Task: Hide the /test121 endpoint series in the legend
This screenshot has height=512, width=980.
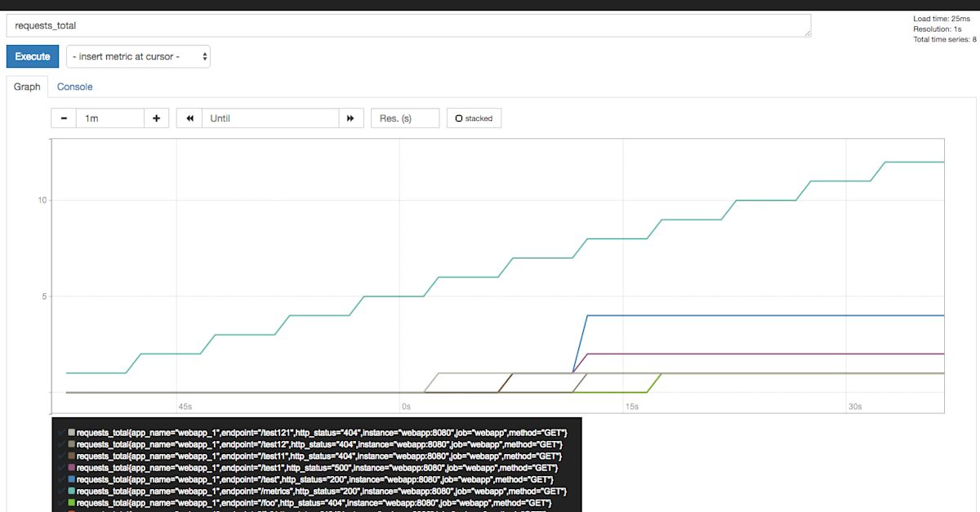Action: click(x=318, y=432)
